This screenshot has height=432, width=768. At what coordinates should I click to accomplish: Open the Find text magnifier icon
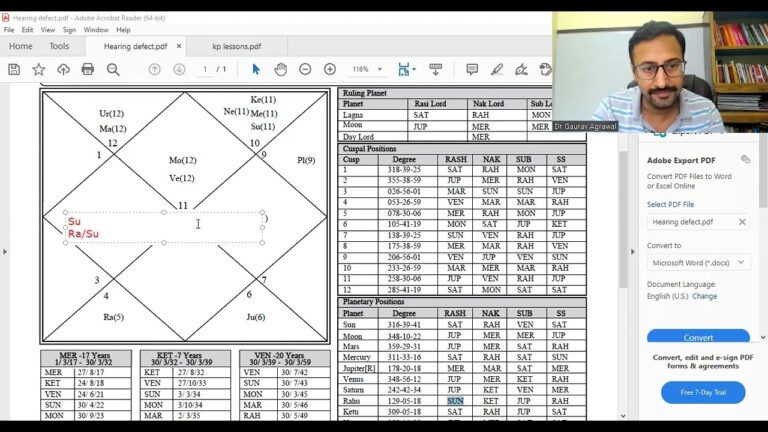click(x=113, y=70)
